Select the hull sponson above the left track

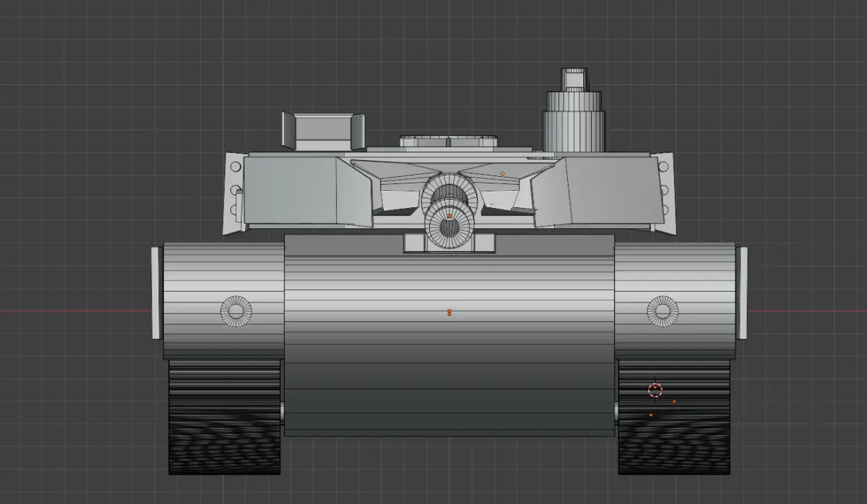[x=223, y=300]
